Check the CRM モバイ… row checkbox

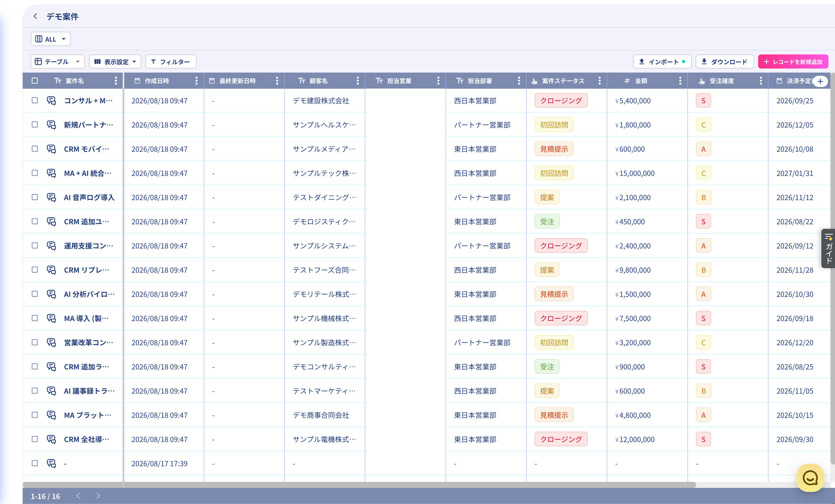tap(35, 149)
